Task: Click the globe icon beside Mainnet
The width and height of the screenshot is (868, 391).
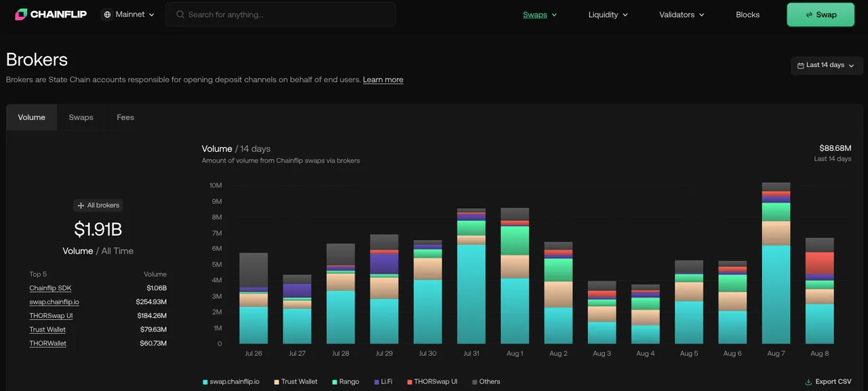Action: click(x=107, y=14)
